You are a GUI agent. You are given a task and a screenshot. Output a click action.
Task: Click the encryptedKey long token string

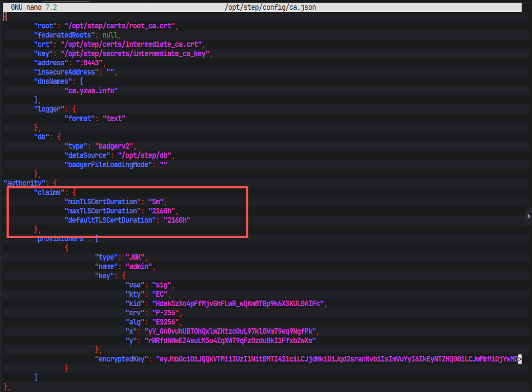338,359
